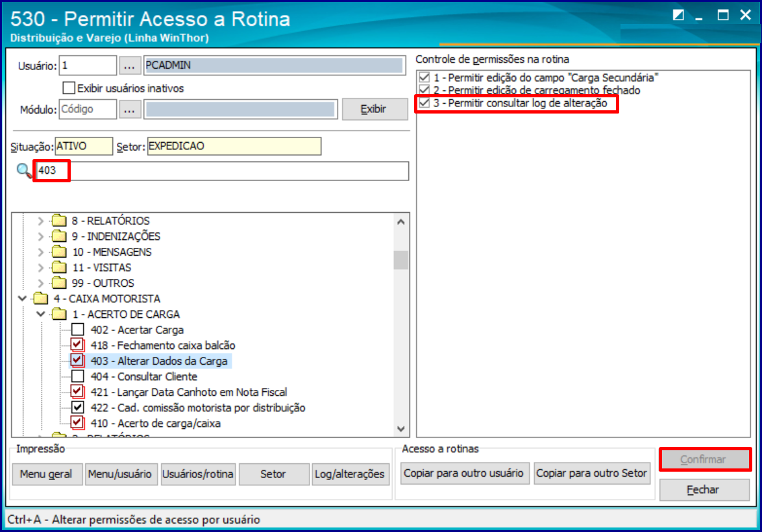Image resolution: width=762 pixels, height=532 pixels.
Task: Click the Menu/usuário button
Action: click(120, 474)
